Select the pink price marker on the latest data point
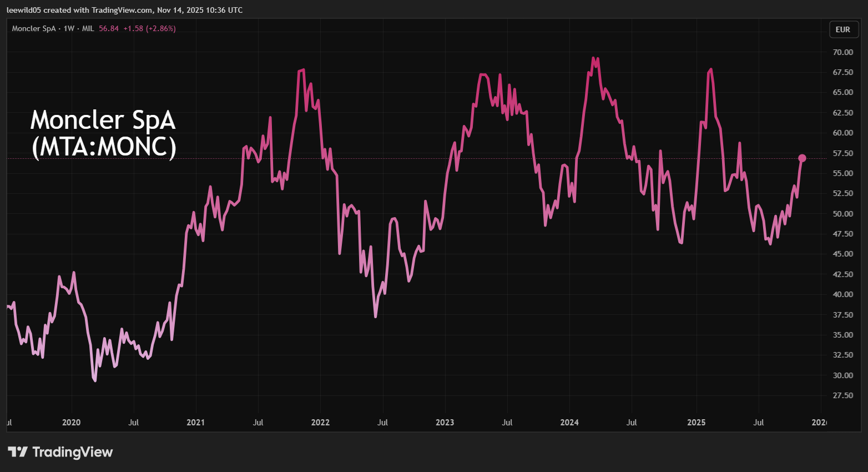 (803, 158)
